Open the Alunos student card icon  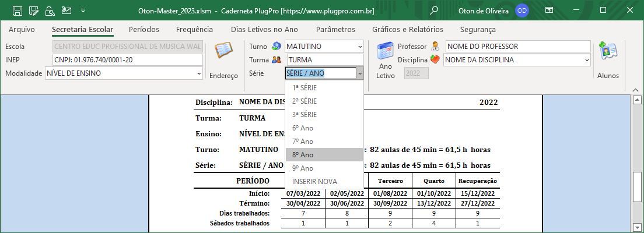tap(608, 52)
